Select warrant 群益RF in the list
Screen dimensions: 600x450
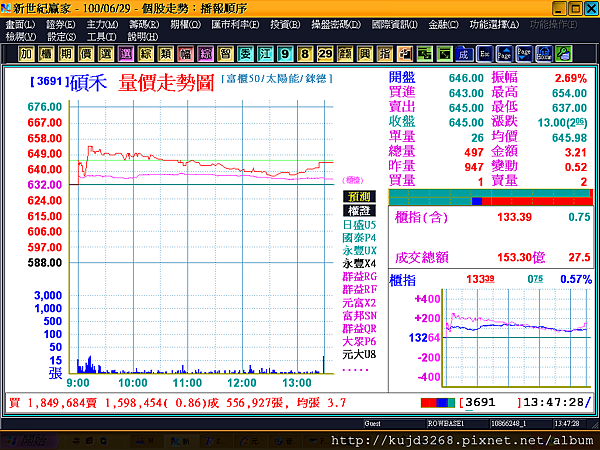[x=359, y=289]
